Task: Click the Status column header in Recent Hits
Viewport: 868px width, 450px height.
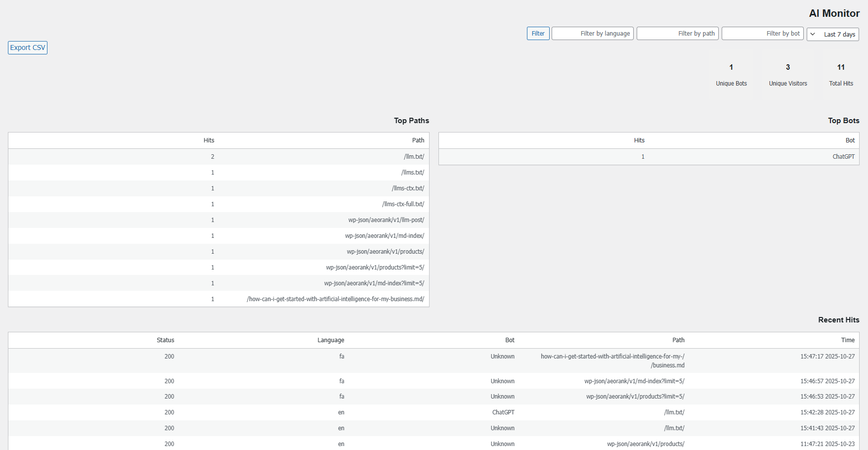Action: [x=165, y=340]
